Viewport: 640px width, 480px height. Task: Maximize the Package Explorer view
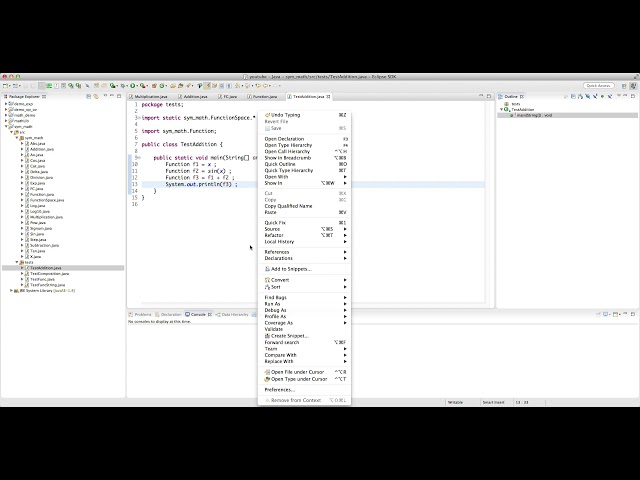[x=119, y=96]
